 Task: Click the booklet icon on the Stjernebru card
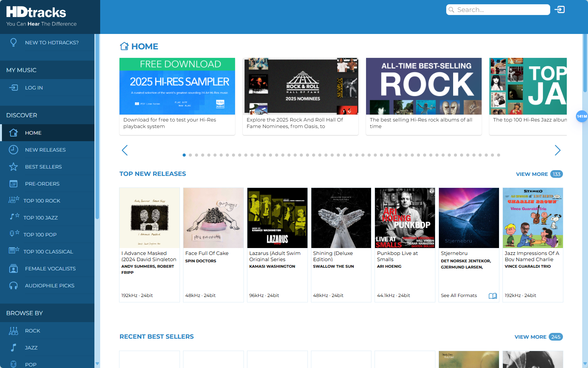493,296
